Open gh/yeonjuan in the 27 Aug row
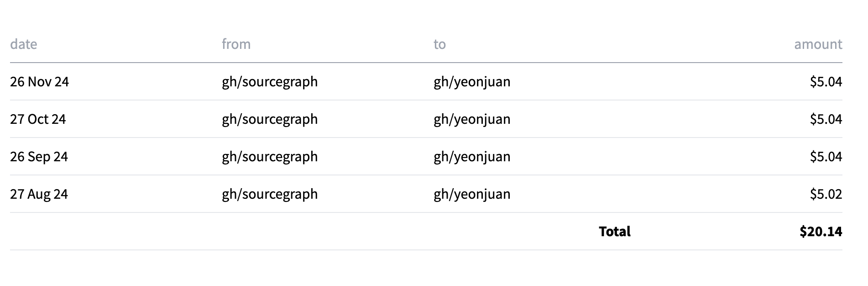The height and width of the screenshot is (286, 868). tap(472, 194)
